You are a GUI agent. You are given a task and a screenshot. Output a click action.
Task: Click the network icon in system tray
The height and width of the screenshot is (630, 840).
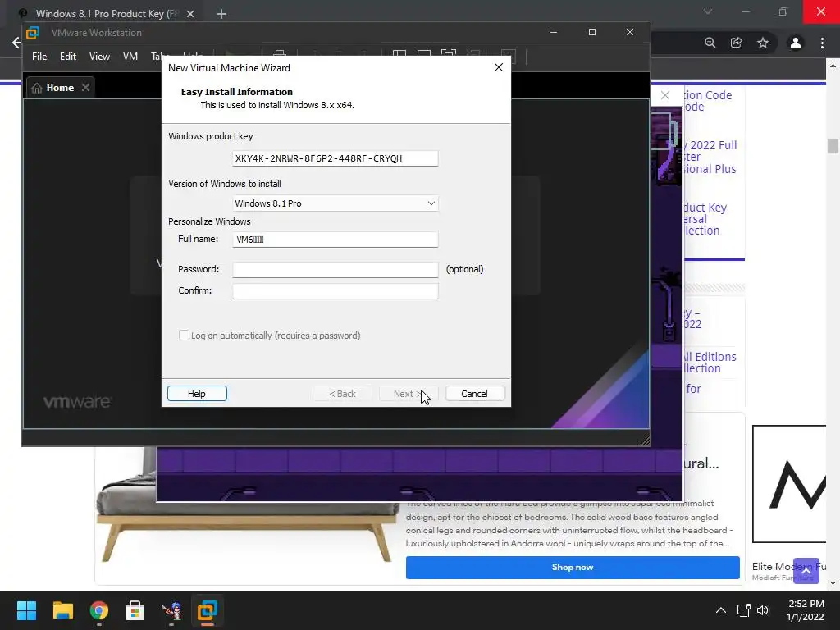tap(743, 610)
